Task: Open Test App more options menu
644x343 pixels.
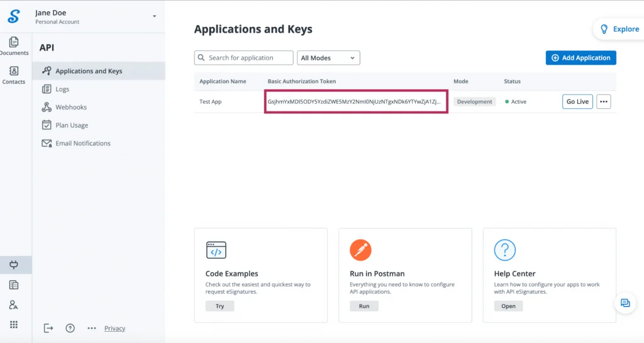Action: [603, 102]
